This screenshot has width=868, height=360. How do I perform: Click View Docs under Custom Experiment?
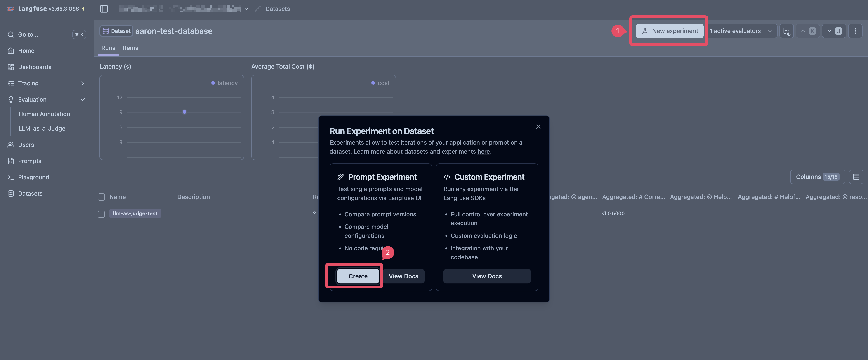[487, 276]
